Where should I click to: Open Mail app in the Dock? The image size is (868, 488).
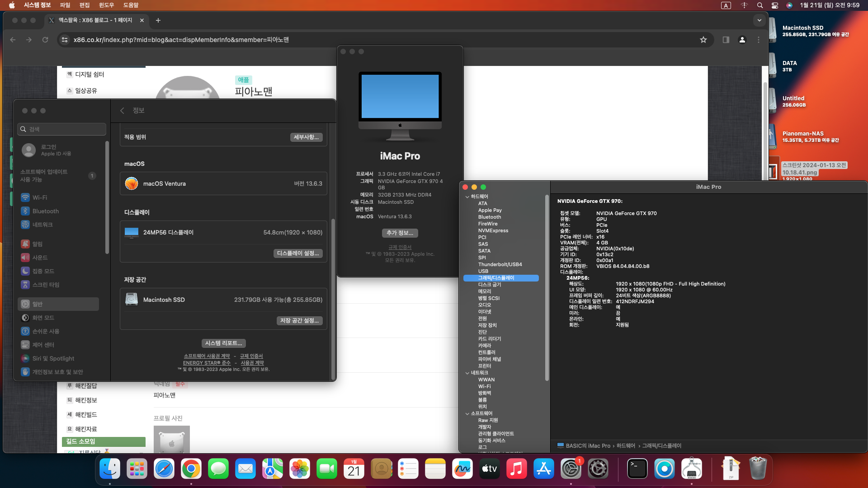pyautogui.click(x=245, y=469)
